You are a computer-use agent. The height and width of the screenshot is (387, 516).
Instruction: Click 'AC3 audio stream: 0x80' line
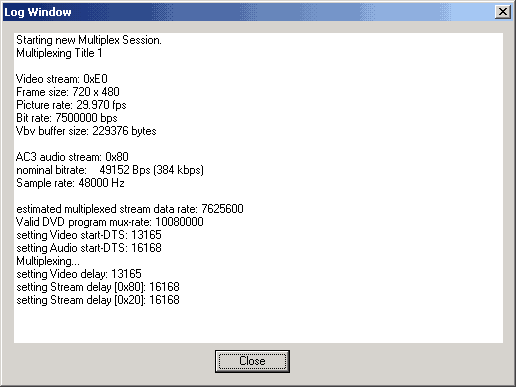point(72,157)
